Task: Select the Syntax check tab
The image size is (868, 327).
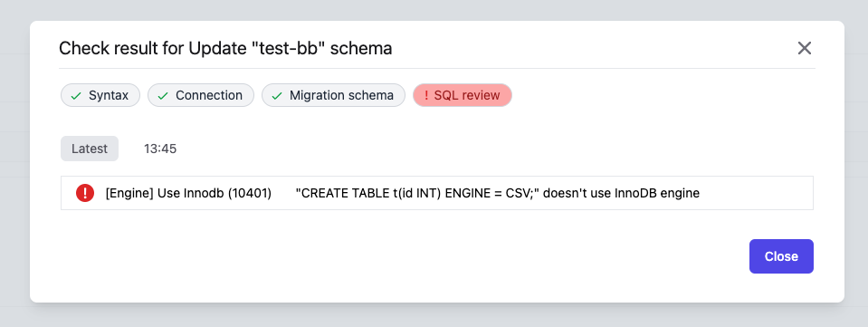Action: (x=100, y=95)
